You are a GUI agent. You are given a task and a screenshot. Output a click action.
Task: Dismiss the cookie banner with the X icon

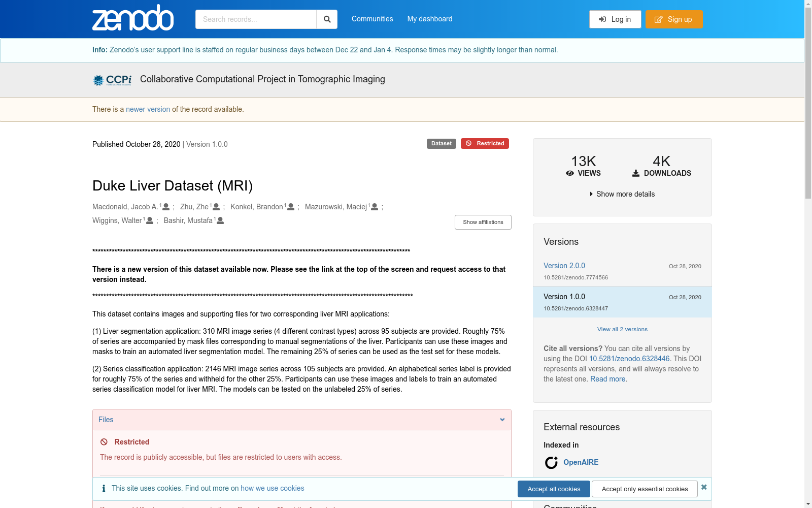point(704,487)
